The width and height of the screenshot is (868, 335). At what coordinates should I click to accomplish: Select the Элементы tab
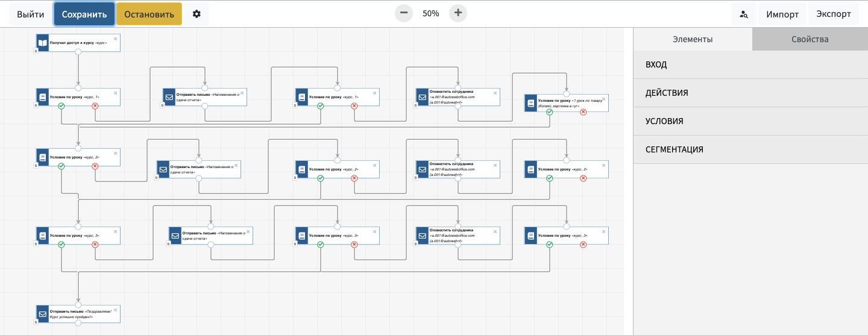point(693,39)
